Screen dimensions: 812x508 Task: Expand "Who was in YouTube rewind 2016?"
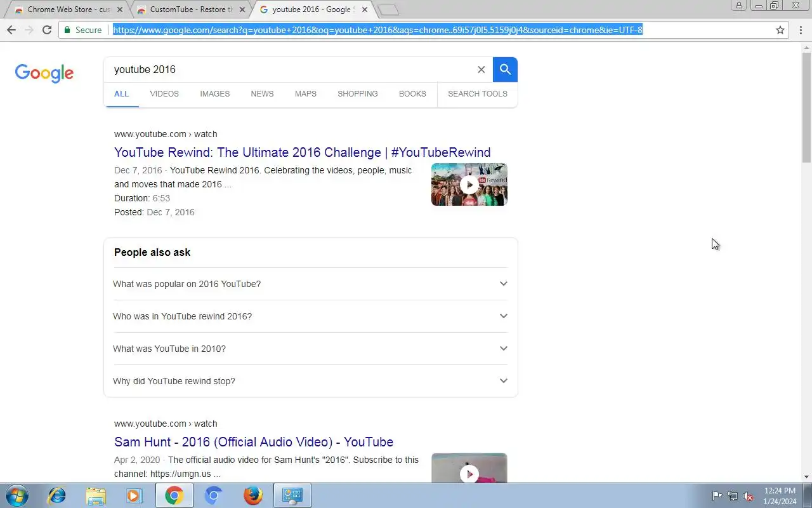[x=311, y=316]
